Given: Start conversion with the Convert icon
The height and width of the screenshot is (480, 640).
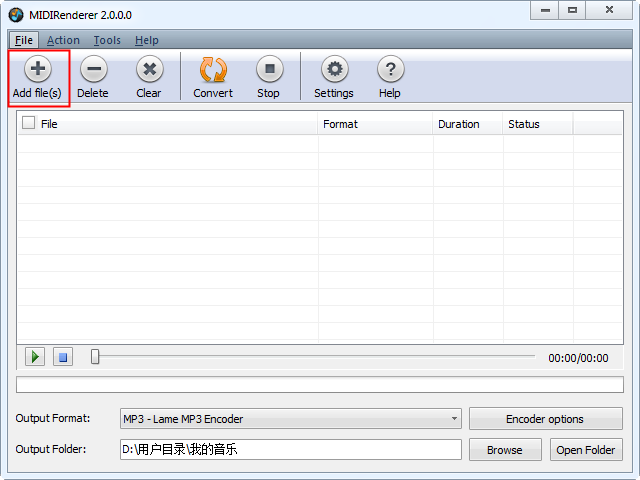Looking at the screenshot, I should 213,69.
